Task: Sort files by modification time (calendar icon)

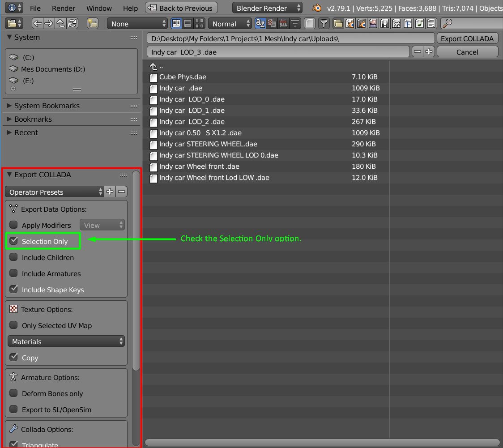Action: [x=284, y=23]
